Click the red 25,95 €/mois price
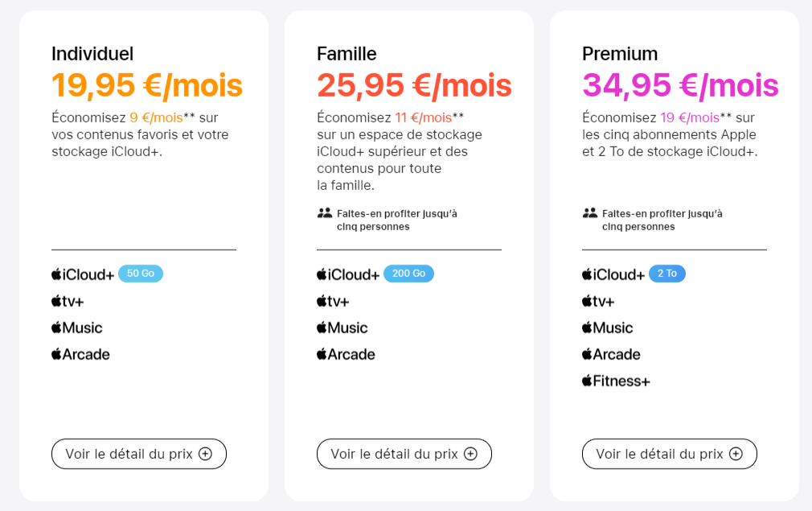The width and height of the screenshot is (812, 511). pyautogui.click(x=414, y=85)
